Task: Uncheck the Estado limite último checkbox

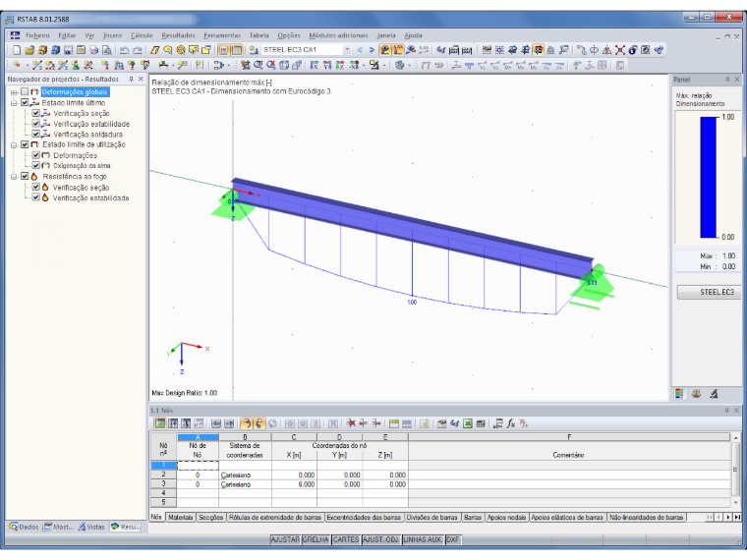Action: [x=25, y=102]
